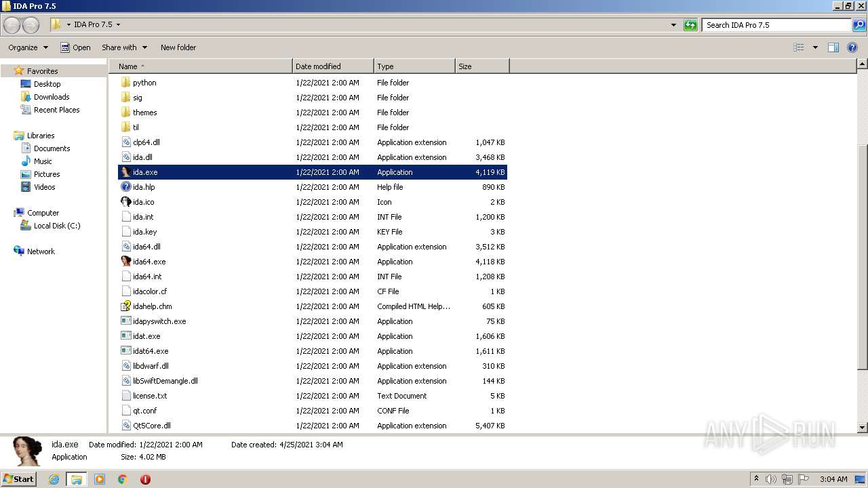The height and width of the screenshot is (488, 868).
Task: Open Videos library
Action: coord(44,187)
